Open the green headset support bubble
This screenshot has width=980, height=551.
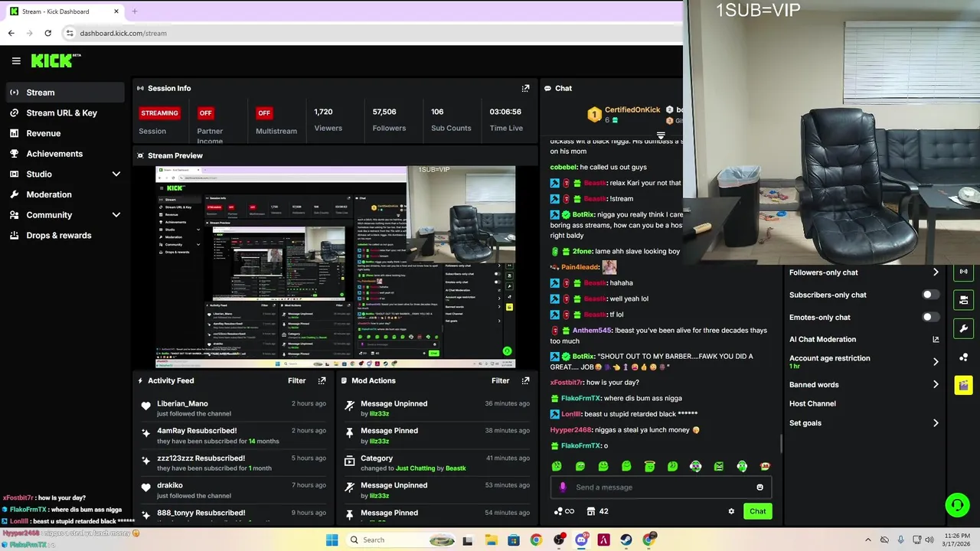(957, 504)
